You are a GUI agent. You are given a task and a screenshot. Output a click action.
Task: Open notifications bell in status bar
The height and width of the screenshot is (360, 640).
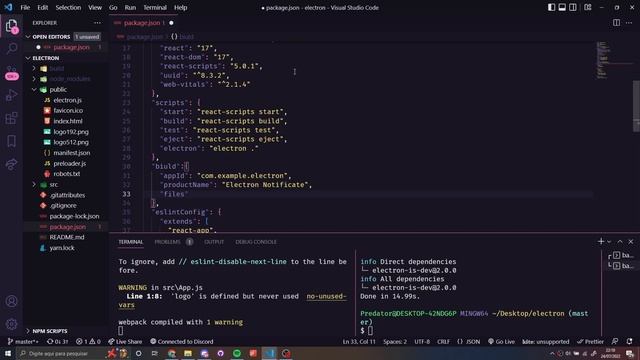[x=629, y=342]
